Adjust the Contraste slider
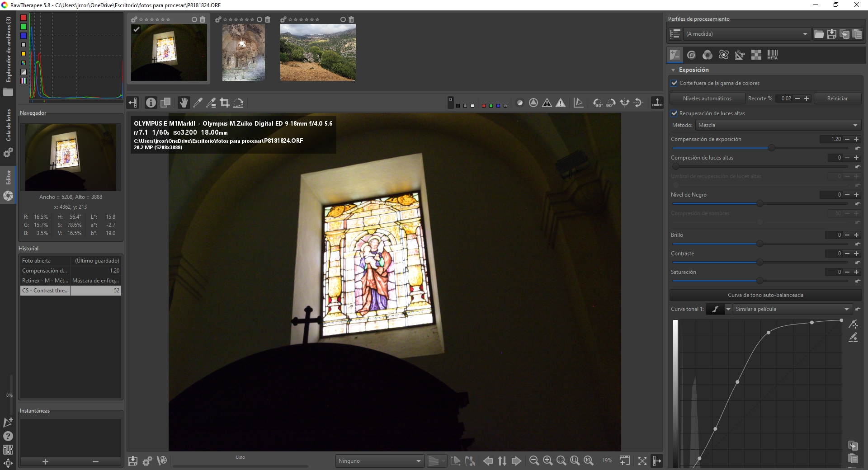This screenshot has height=470, width=868. pos(760,262)
